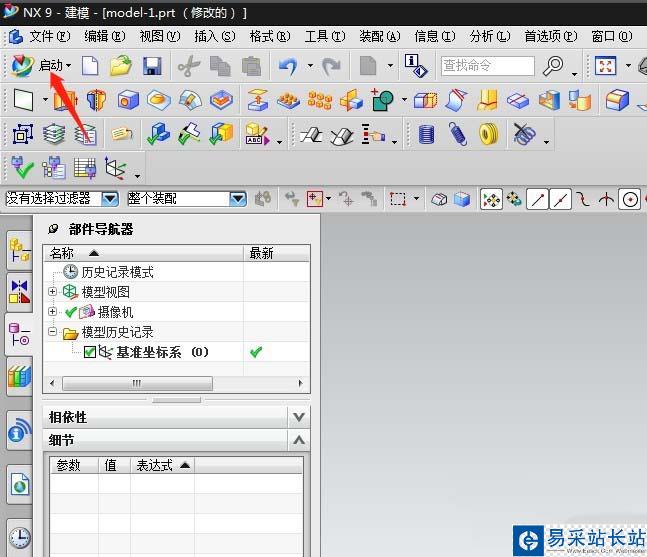Click the 查找命令 search field

(x=487, y=66)
